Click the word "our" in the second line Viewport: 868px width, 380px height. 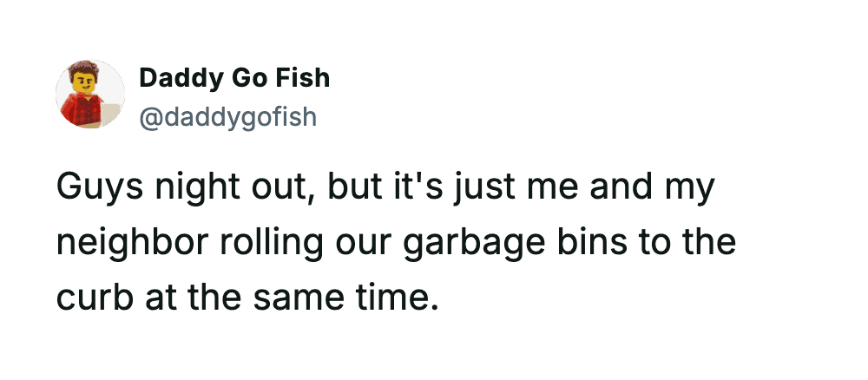[x=339, y=243]
